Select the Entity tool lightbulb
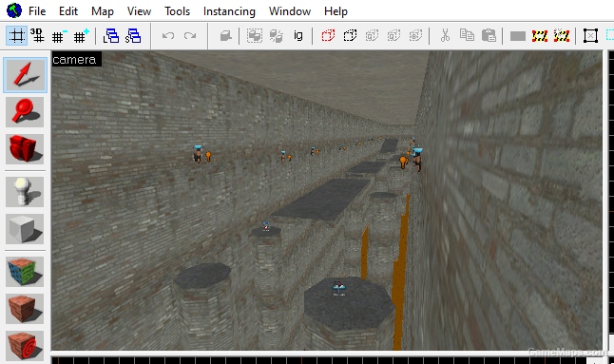The height and width of the screenshot is (364, 614). (25, 192)
